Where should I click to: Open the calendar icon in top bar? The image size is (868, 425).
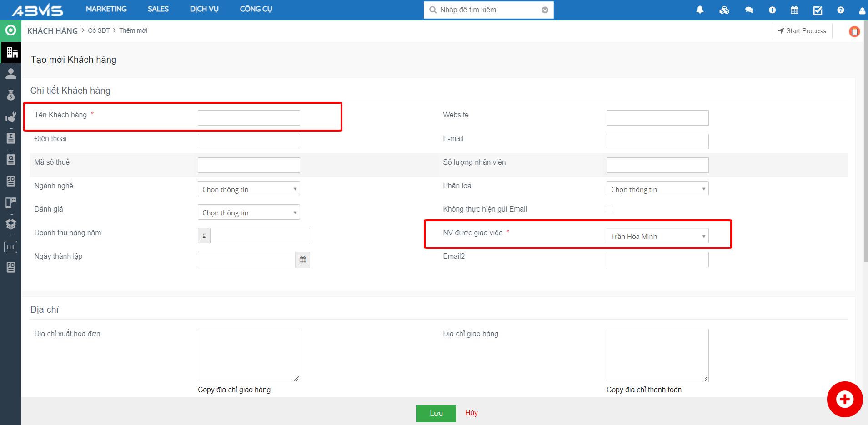[794, 10]
